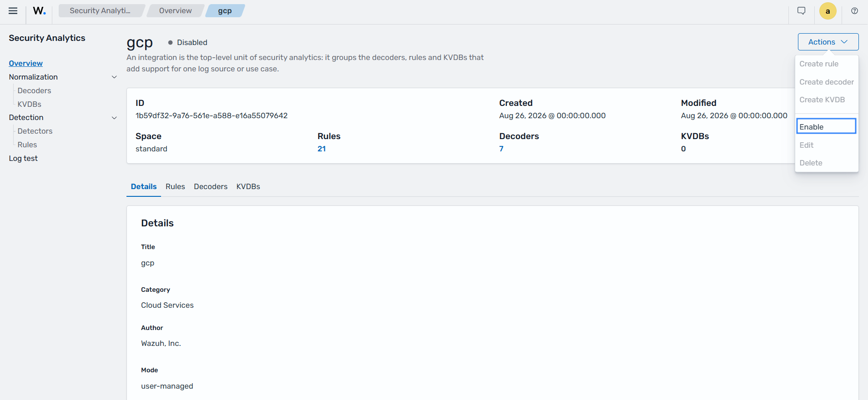Open the help circle icon
The width and height of the screenshot is (868, 400).
pos(855,11)
